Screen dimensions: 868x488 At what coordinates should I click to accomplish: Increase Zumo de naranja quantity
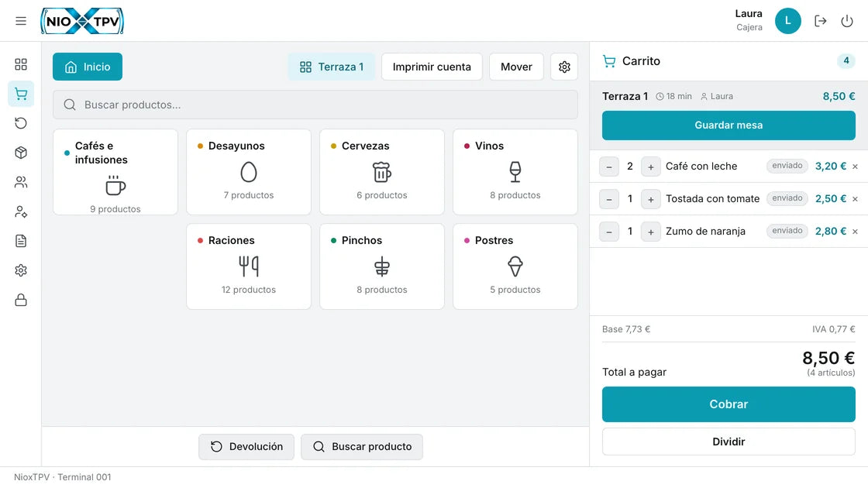click(651, 232)
